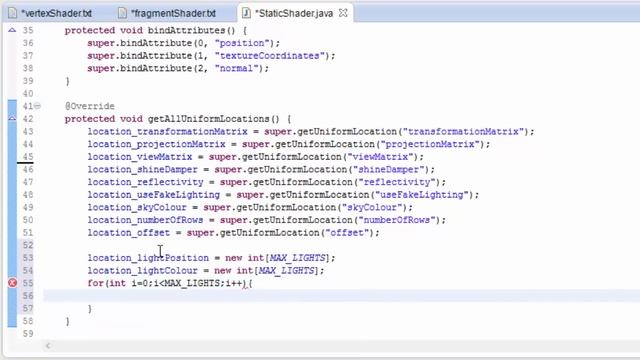Click the vertexShader.txt file icon
Screen dimensions: 640x360
click(x=12, y=13)
